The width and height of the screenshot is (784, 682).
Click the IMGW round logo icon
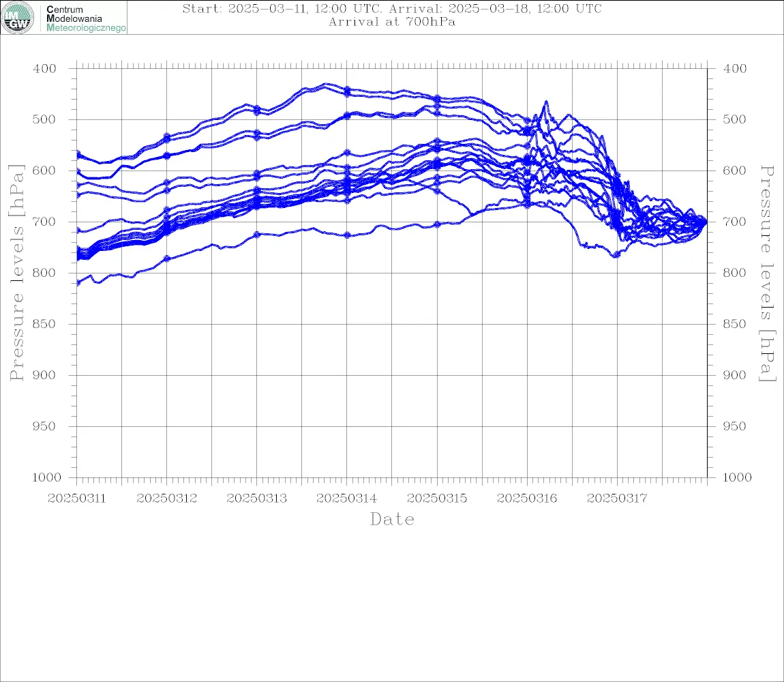point(18,18)
